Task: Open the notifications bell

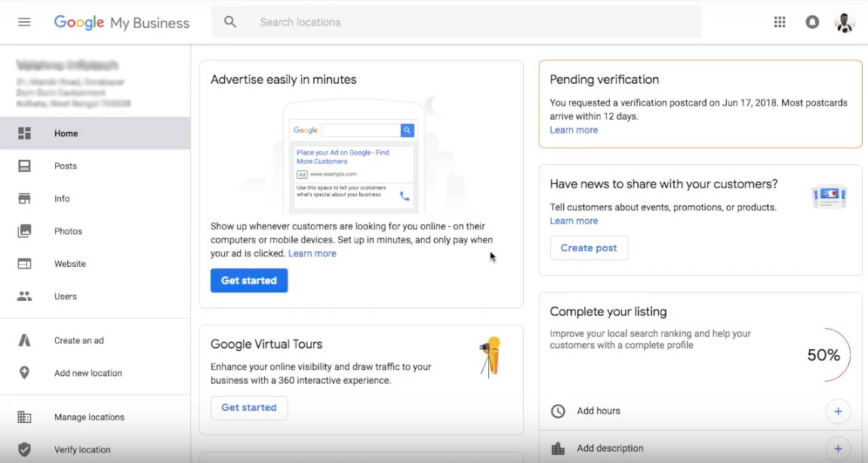Action: [x=812, y=22]
